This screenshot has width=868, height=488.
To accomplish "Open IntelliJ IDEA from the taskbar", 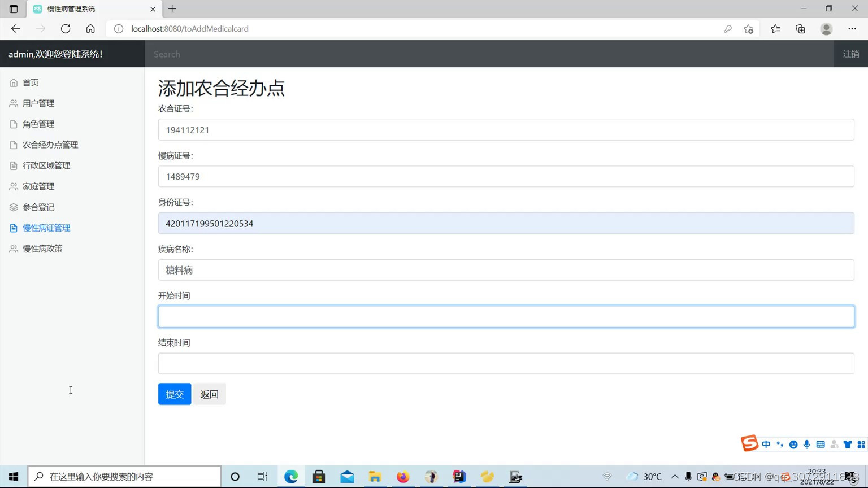I will click(x=459, y=477).
